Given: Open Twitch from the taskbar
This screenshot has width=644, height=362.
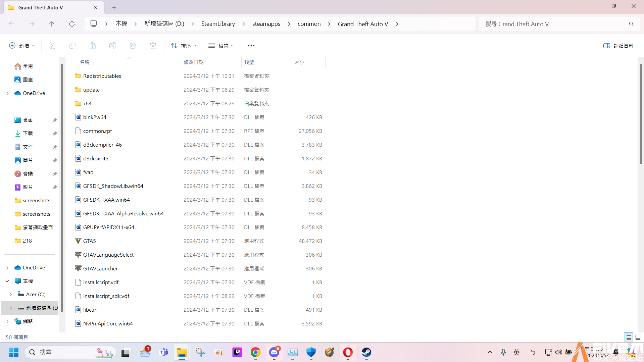Looking at the screenshot, I should click(x=237, y=352).
